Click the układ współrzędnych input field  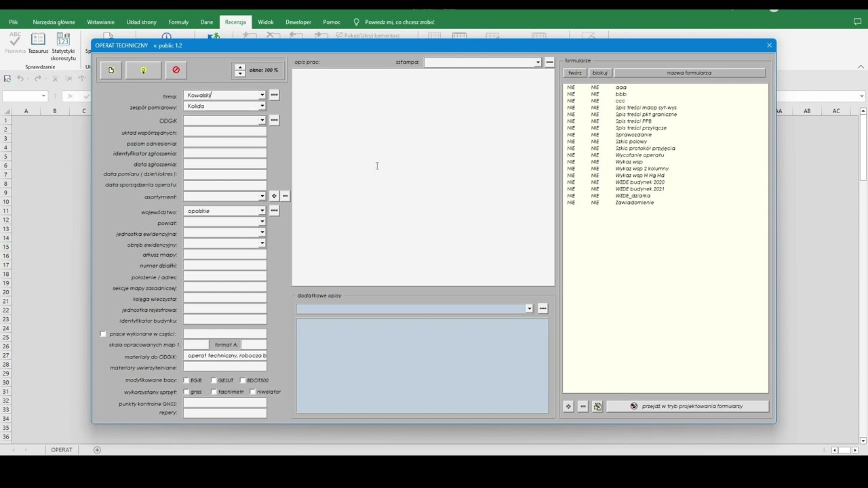pyautogui.click(x=224, y=133)
